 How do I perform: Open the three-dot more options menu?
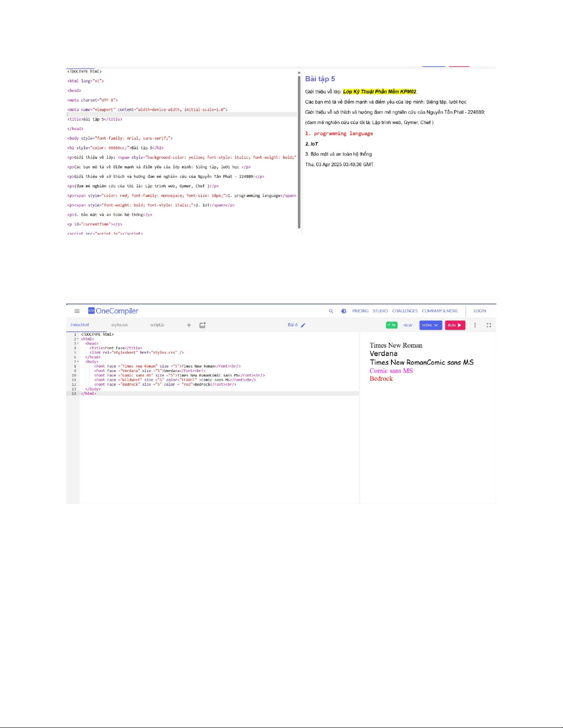click(475, 325)
